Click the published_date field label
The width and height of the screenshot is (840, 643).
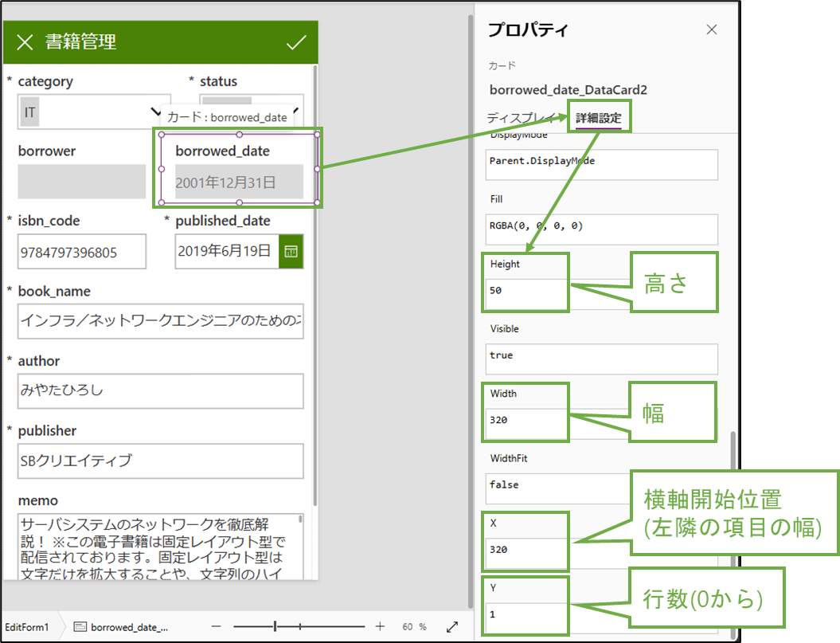tap(223, 221)
